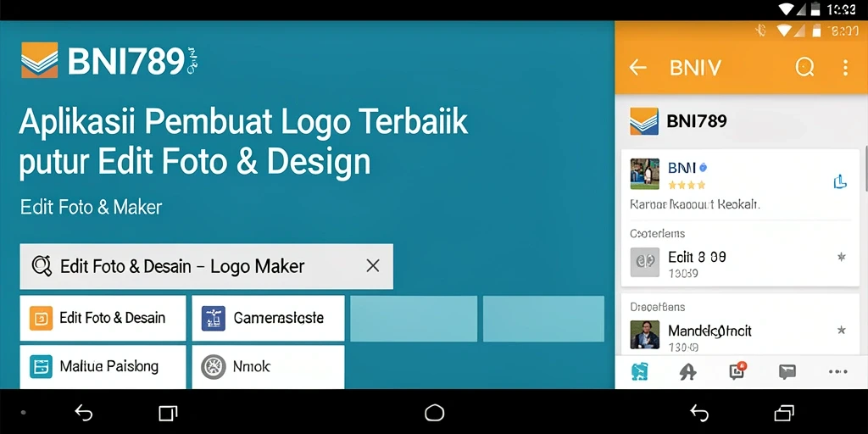The image size is (868, 434).
Task: Open the Mandelgtncit profile thumbnail
Action: (645, 334)
